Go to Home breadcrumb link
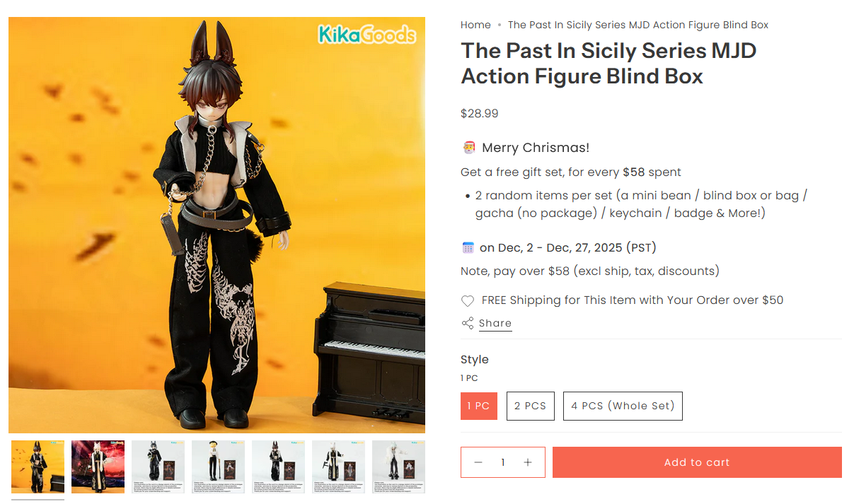The height and width of the screenshot is (504, 854). point(475,25)
